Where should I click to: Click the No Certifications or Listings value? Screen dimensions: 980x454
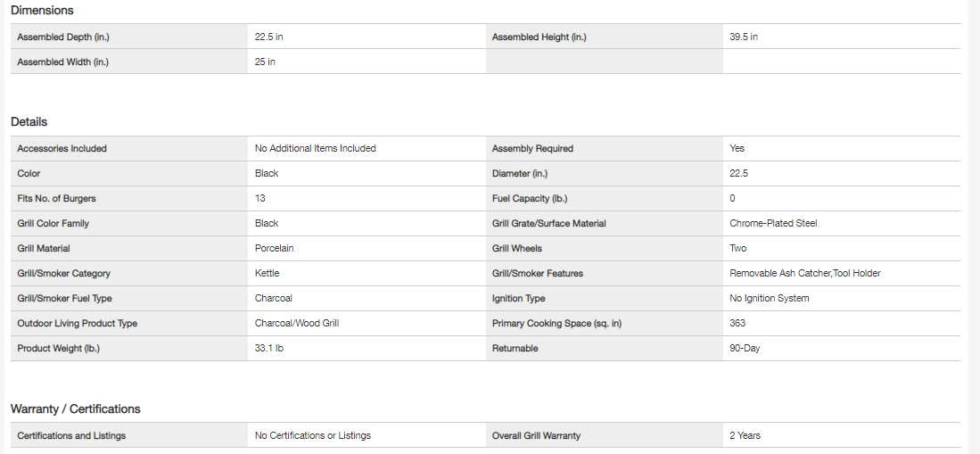pos(312,435)
